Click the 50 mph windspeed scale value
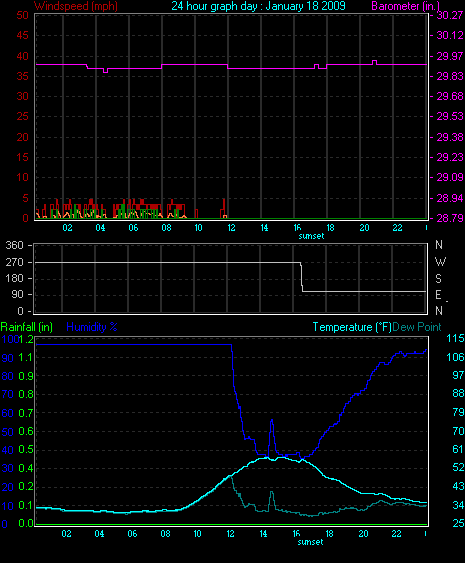Viewport: 465px width, 563px height. coord(22,15)
